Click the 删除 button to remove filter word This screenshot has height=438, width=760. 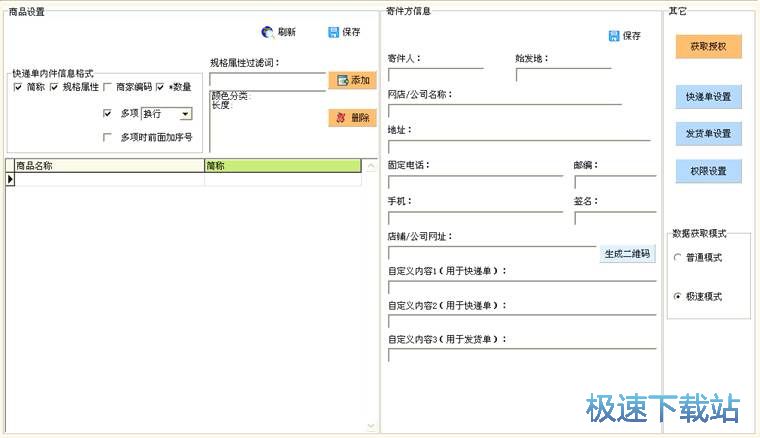(x=352, y=117)
